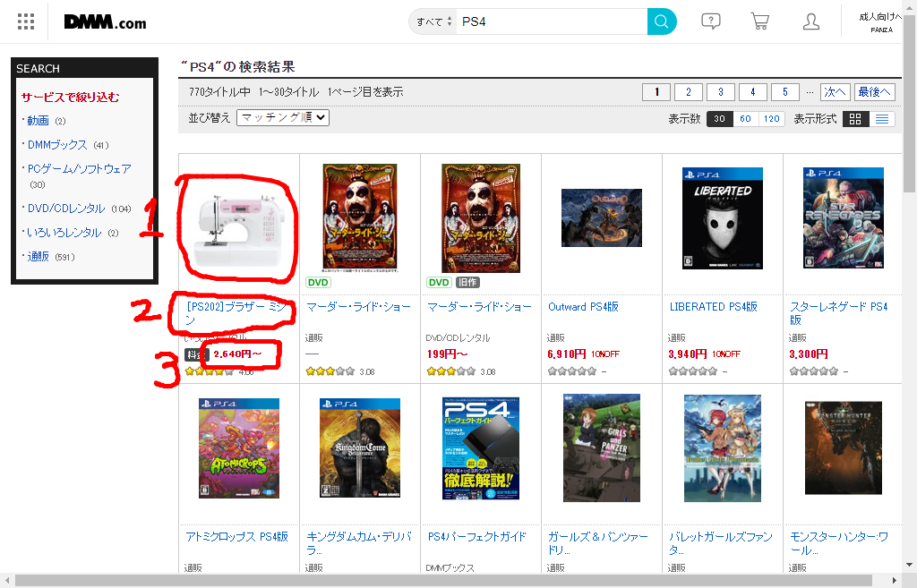917x588 pixels.
Task: Focus the search field containing PS4
Action: pyautogui.click(x=551, y=21)
